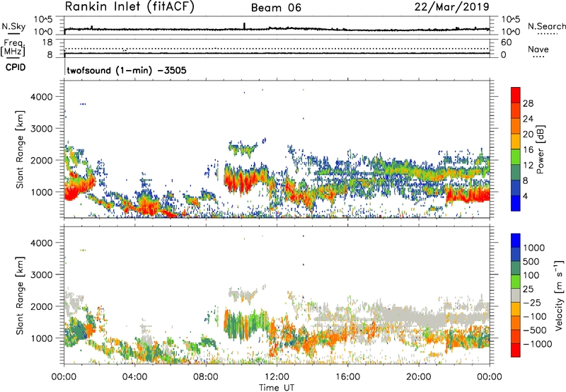The width and height of the screenshot is (566, 392).
Task: Click the "Velocity [m s-1]" color bar title
Action: [x=559, y=295]
